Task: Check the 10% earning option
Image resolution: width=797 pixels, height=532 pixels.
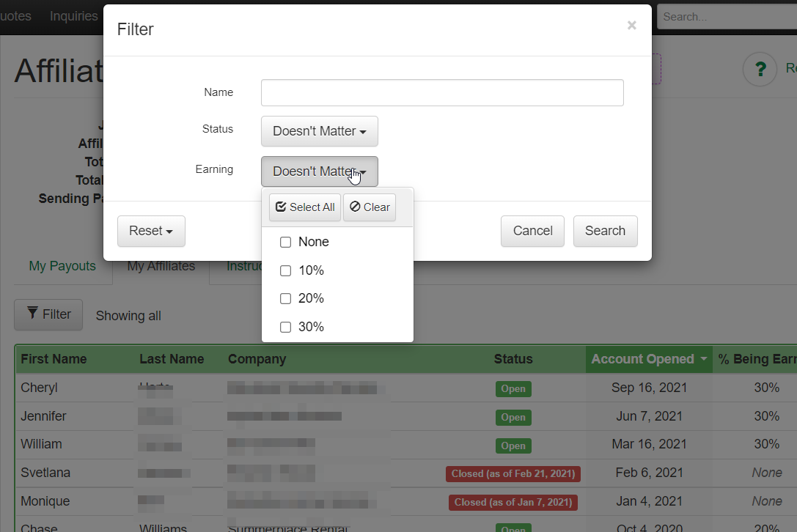Action: [x=286, y=271]
